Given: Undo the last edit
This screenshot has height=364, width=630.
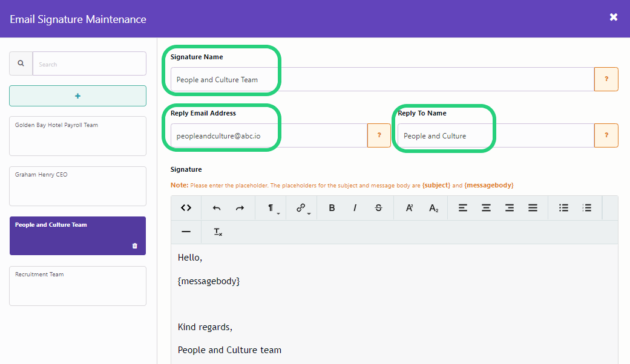Looking at the screenshot, I should (217, 208).
